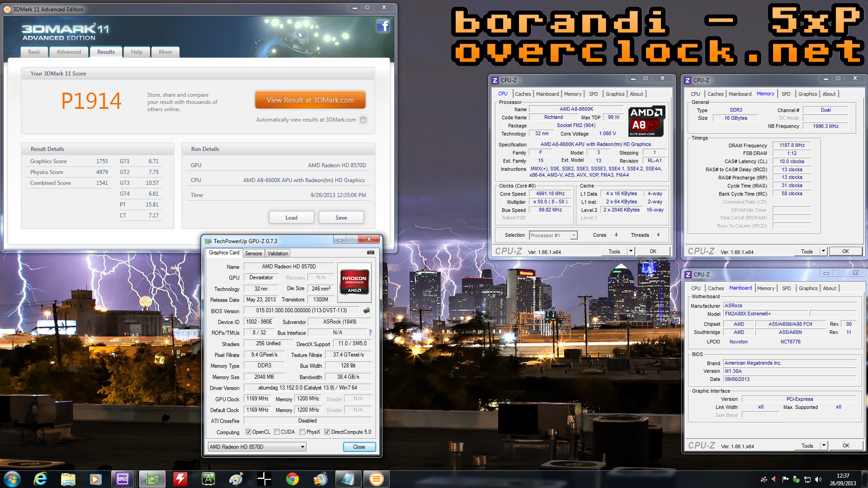The width and height of the screenshot is (868, 488).
Task: Click OK in the CPU-Z Mainboard window
Action: [846, 446]
